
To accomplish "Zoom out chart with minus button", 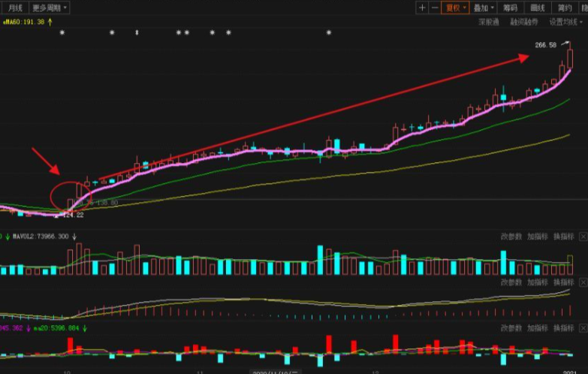I will click(435, 8).
